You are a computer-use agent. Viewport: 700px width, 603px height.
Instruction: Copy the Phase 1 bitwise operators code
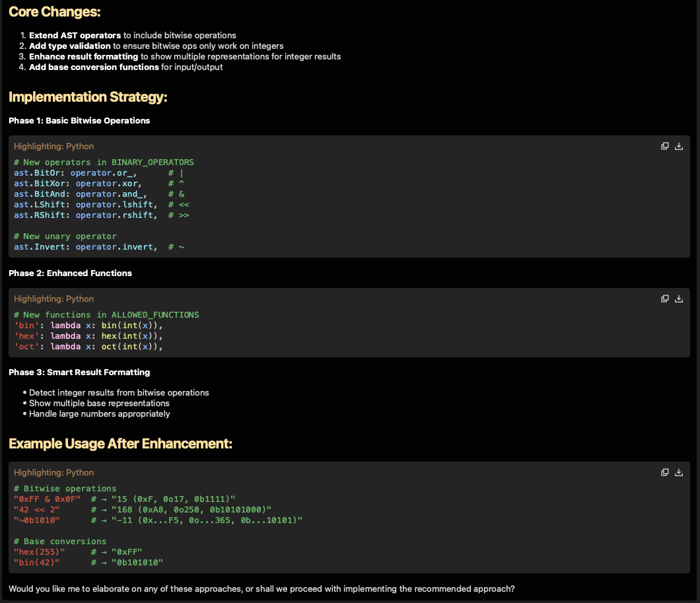(x=665, y=146)
